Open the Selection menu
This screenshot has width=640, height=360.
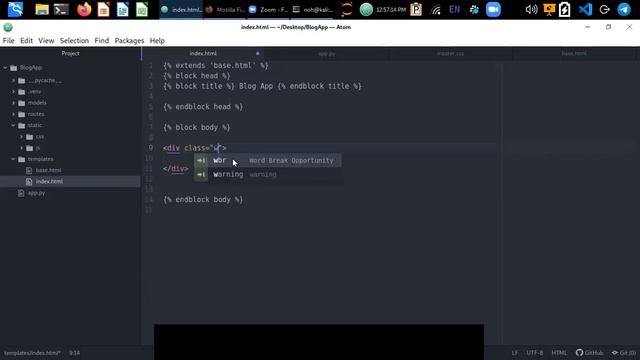tap(74, 40)
